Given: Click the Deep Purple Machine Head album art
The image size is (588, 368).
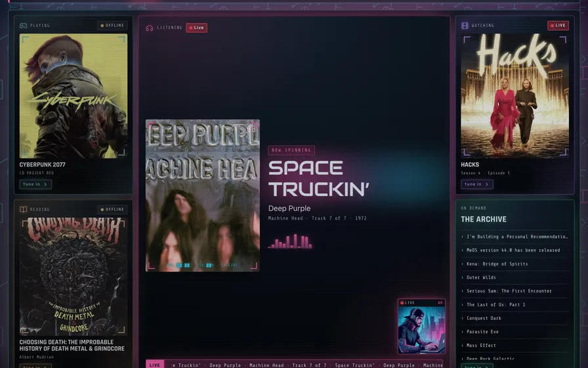Looking at the screenshot, I should (203, 195).
